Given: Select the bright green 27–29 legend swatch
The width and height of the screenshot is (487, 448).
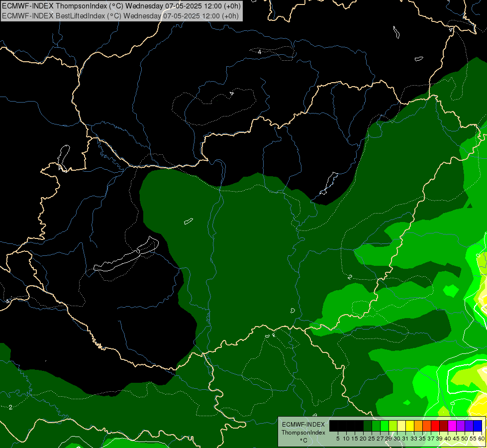Looking at the screenshot, I should click(x=385, y=426).
